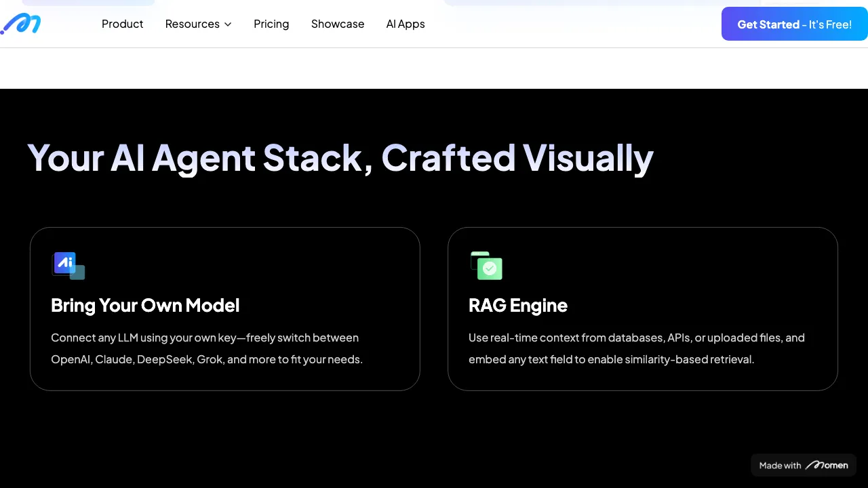Click the Momen wordmark in the bottom badge
Screen dimensions: 868x488
coord(827,466)
